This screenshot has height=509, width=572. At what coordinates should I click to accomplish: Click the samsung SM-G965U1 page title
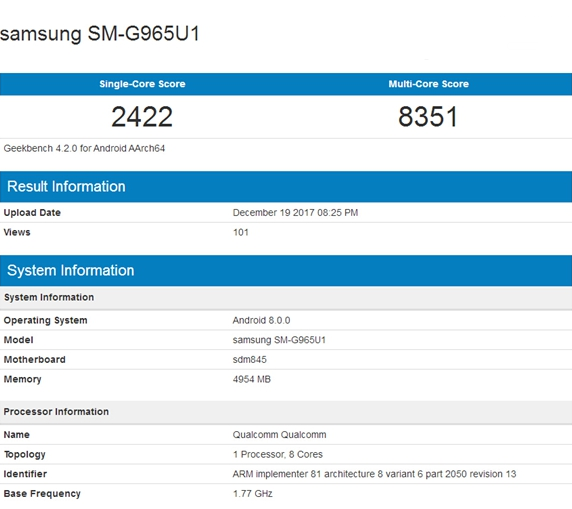(x=100, y=34)
